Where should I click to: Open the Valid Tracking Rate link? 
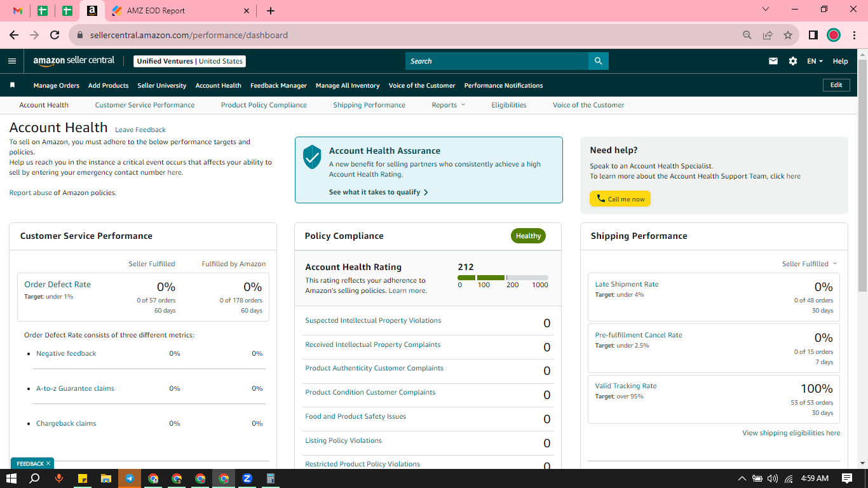[x=626, y=386]
